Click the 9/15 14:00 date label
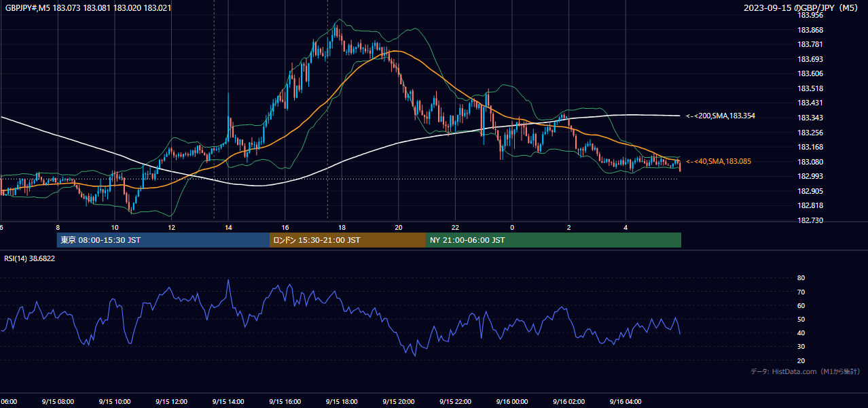The width and height of the screenshot is (868, 408). click(228, 401)
